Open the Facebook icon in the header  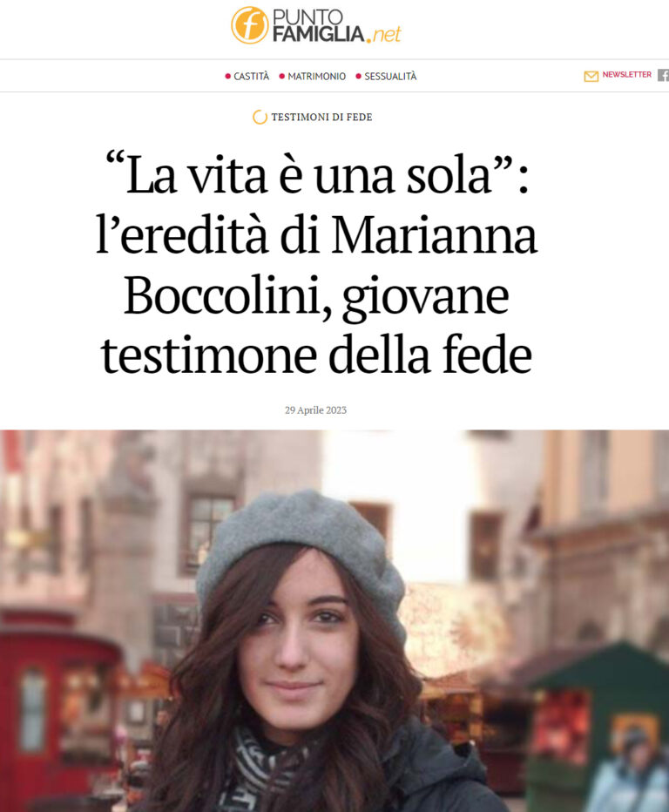[x=663, y=75]
